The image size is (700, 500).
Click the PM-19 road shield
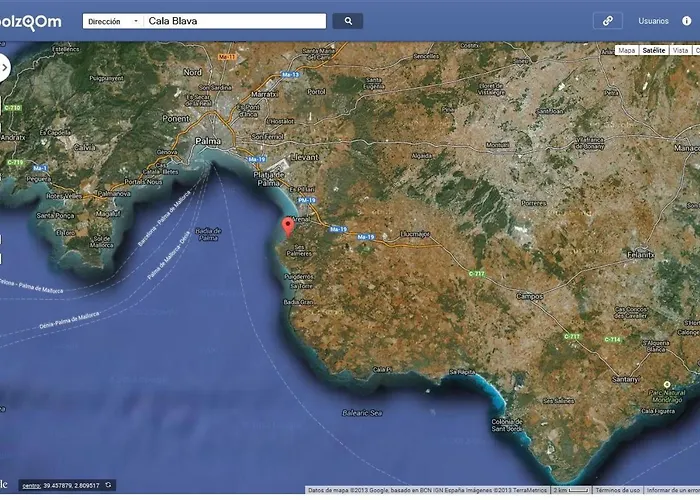[x=307, y=200]
